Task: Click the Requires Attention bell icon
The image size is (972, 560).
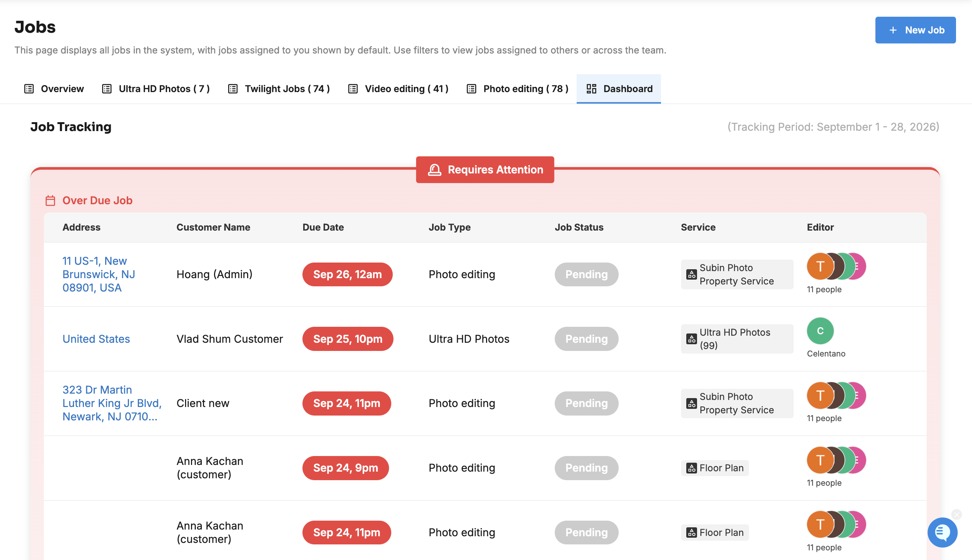Action: pos(434,170)
